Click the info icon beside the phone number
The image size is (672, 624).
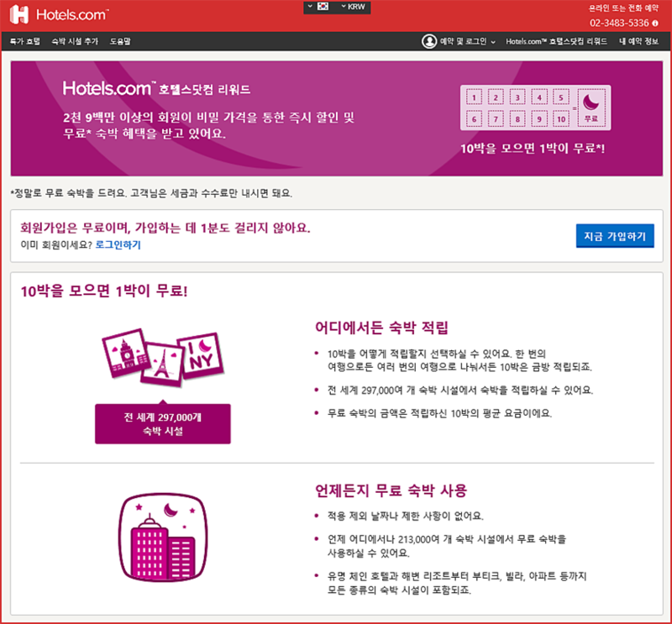(x=655, y=24)
